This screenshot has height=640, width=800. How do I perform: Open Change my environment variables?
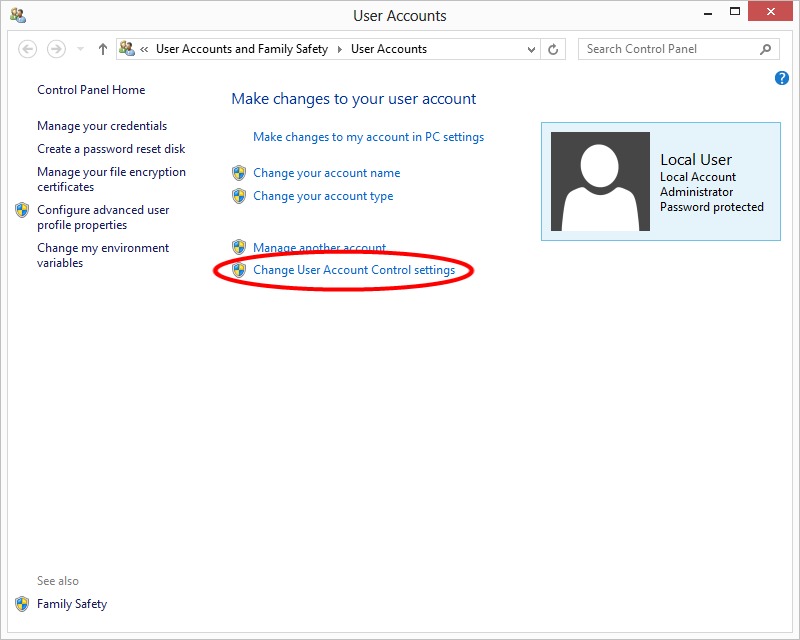(103, 255)
